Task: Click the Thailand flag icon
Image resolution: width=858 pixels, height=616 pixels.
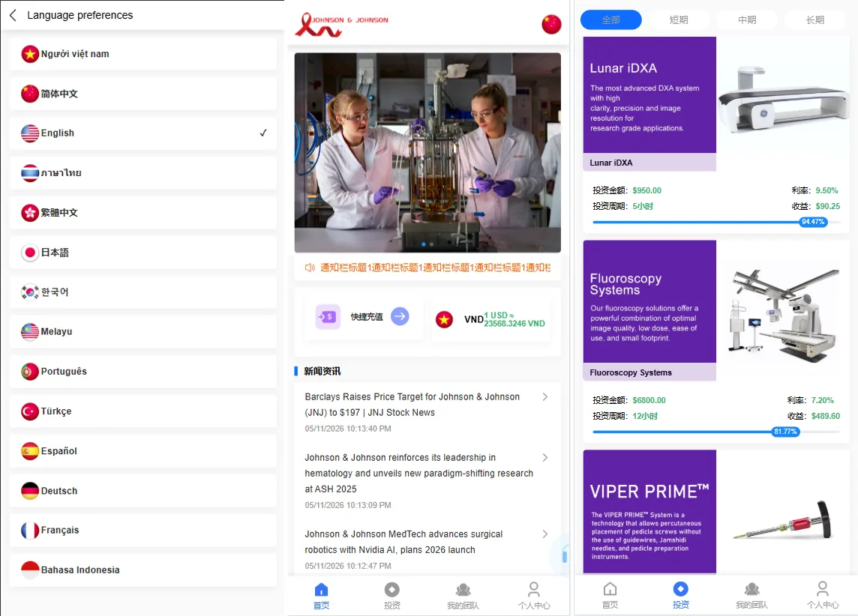Action: click(x=30, y=172)
